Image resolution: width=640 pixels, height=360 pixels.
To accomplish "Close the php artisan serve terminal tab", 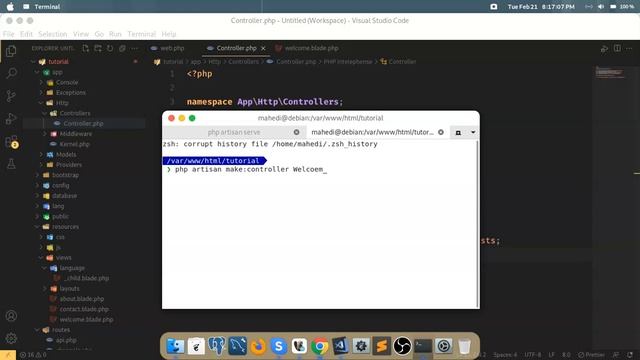I will coord(296,132).
